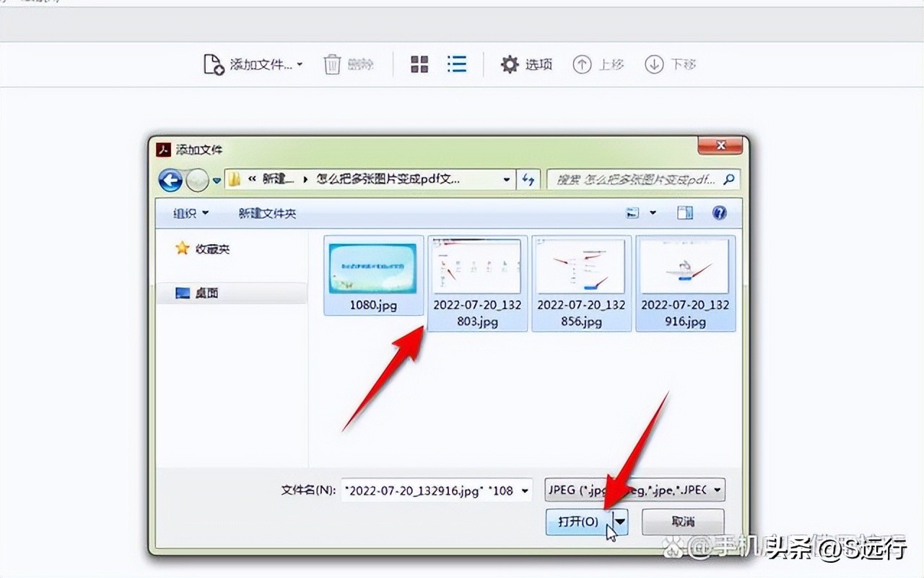
Task: Open recent locations dropdown beside nav arrows
Action: [x=217, y=180]
